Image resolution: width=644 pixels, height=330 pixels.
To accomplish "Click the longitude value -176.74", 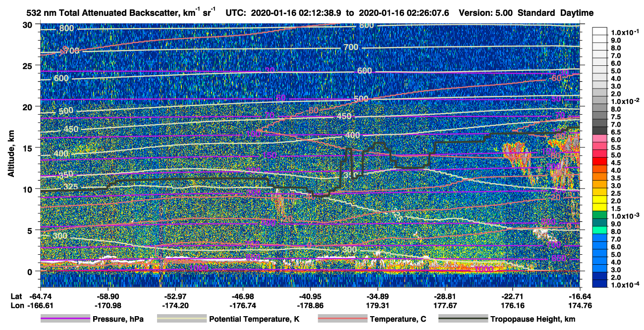I will (242, 306).
